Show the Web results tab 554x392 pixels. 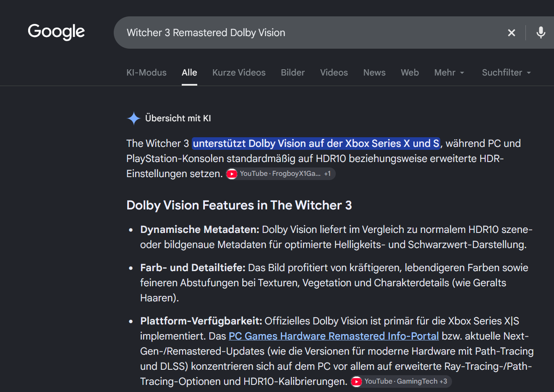(x=410, y=73)
